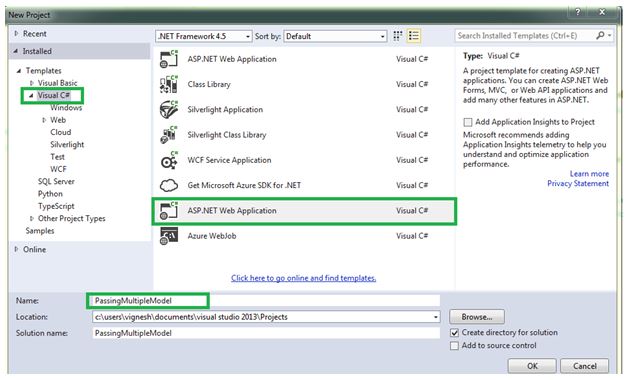Select the Azure WebJob template name
Image resolution: width=627 pixels, height=380 pixels.
[x=212, y=236]
